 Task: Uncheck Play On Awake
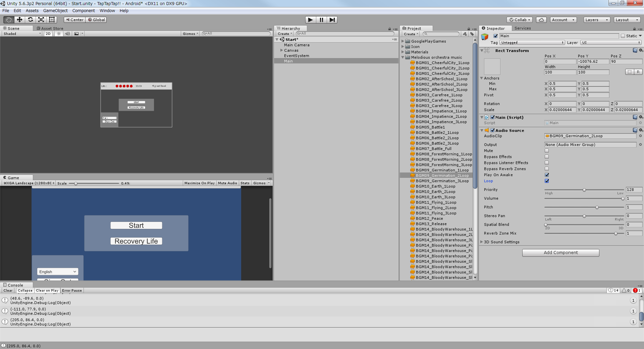point(547,175)
